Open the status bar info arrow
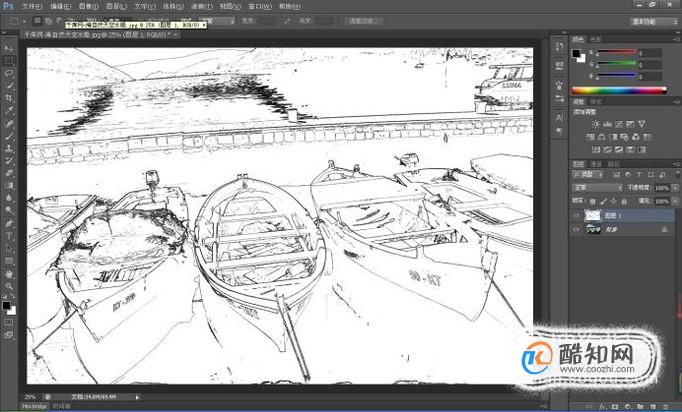 click(x=137, y=397)
